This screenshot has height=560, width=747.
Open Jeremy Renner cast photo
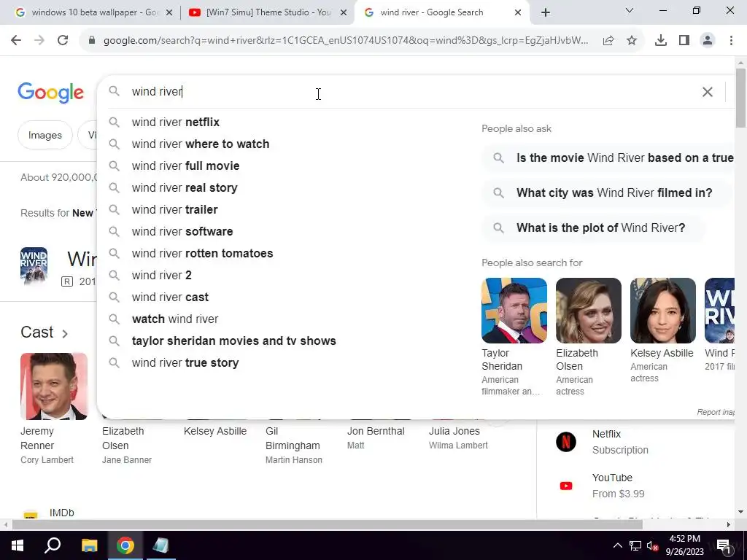54,386
